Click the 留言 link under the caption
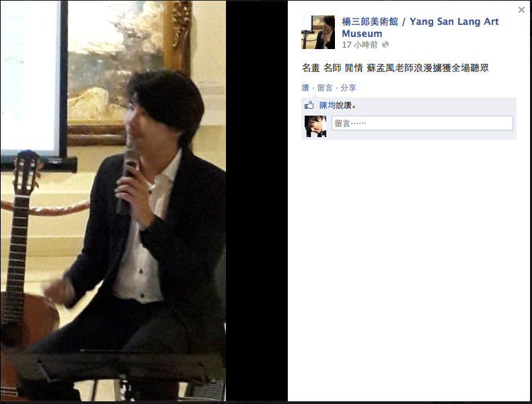532x404 pixels. pos(325,88)
